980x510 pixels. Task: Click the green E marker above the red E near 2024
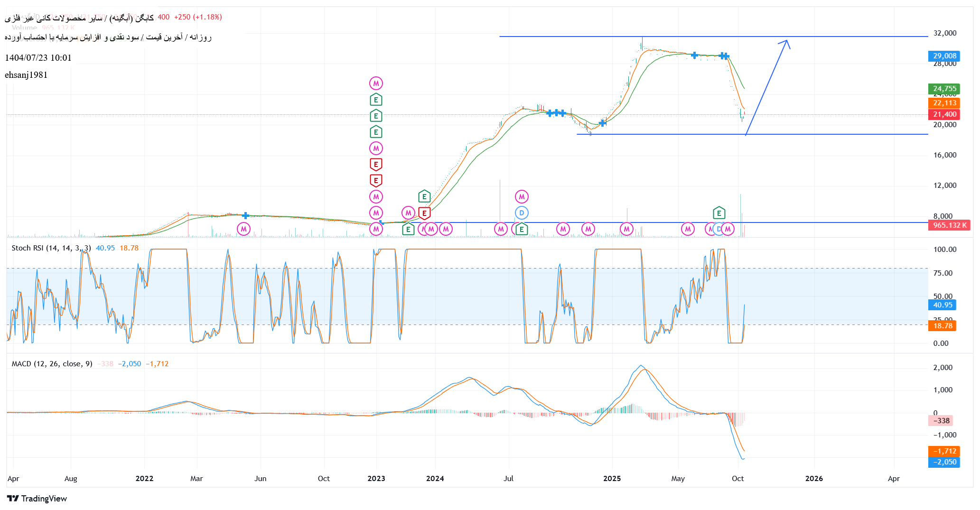coord(424,196)
